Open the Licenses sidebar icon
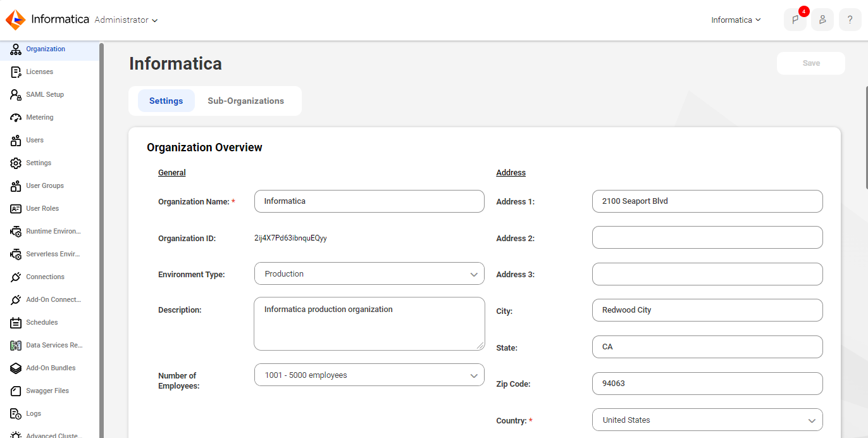868x438 pixels. (16, 72)
